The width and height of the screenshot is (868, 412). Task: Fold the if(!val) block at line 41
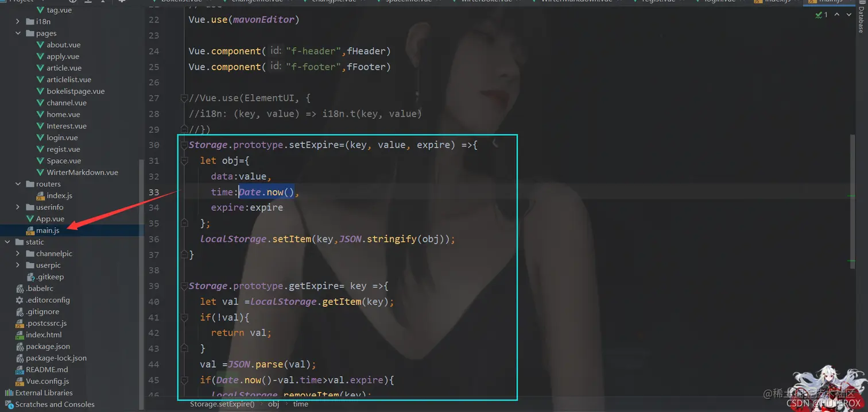(x=184, y=317)
